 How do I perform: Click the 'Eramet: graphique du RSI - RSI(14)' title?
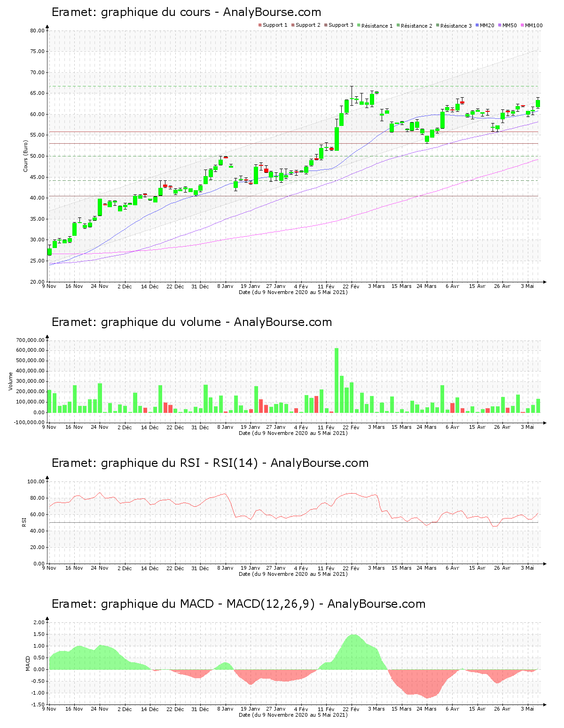[x=155, y=463]
